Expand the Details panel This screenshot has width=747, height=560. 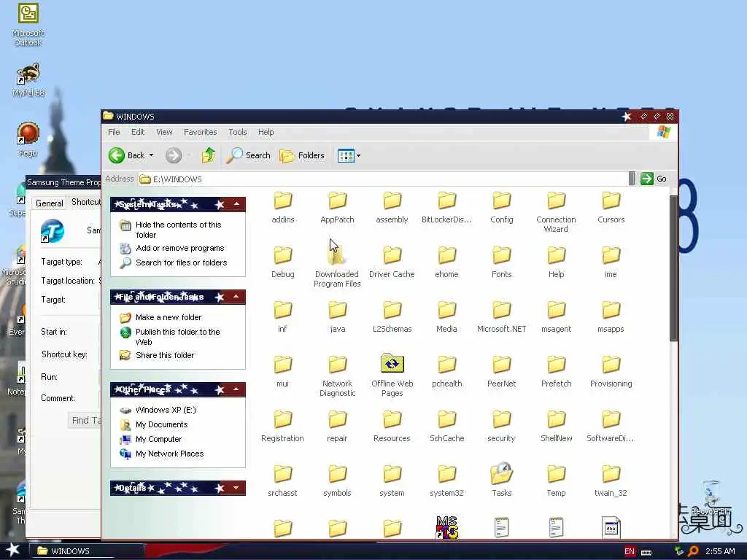pyautogui.click(x=236, y=488)
